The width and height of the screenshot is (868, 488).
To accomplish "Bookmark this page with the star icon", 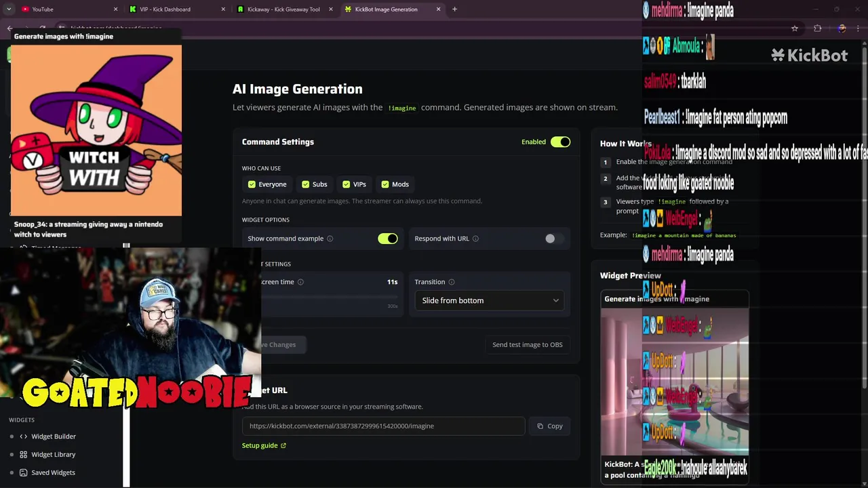I will 795,28.
